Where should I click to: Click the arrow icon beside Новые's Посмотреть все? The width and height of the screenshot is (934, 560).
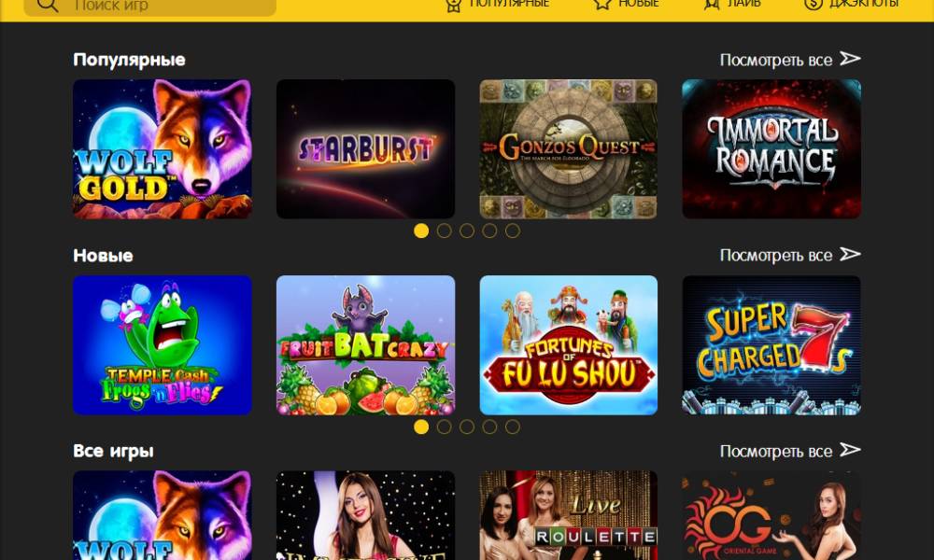click(850, 254)
